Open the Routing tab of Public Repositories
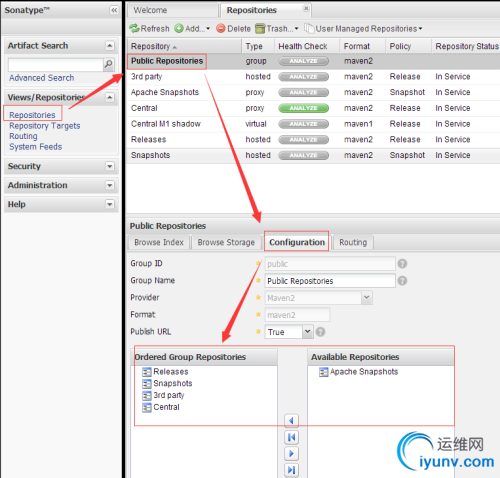Screen dimensions: 500x478 click(x=353, y=242)
